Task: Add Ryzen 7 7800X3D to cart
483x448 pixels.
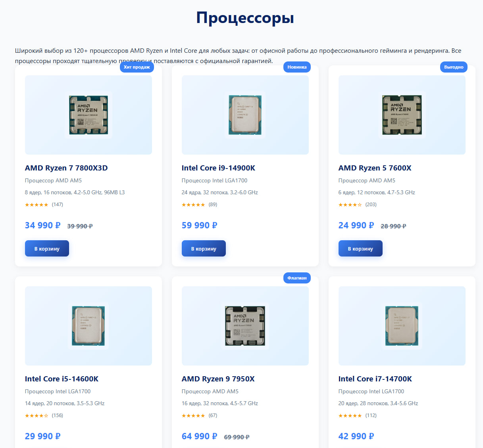Action: click(x=47, y=249)
